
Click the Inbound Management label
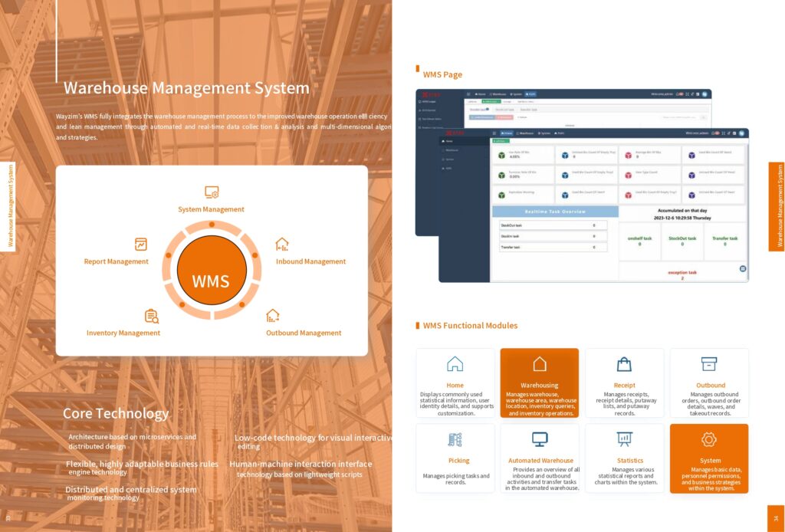coord(311,261)
